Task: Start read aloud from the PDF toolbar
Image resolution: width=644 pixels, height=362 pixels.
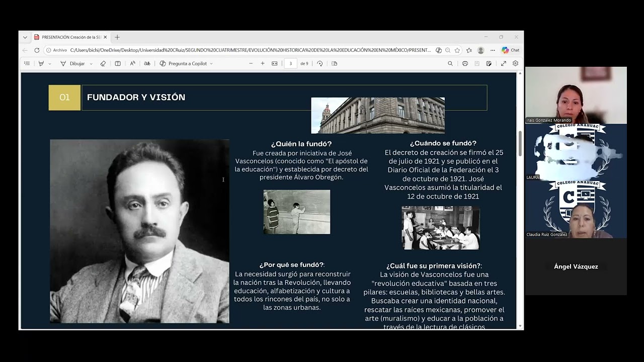Action: pyautogui.click(x=132, y=63)
